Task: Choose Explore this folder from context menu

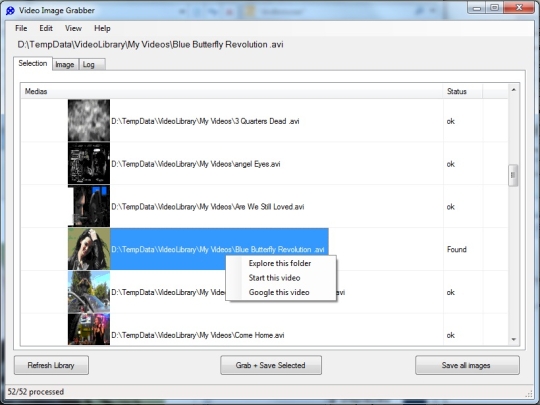Action: click(280, 263)
